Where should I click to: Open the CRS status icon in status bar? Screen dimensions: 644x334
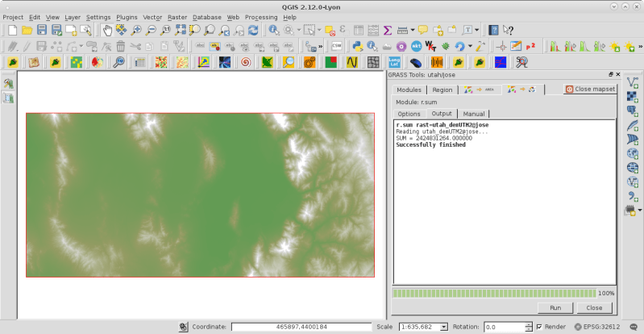point(577,327)
